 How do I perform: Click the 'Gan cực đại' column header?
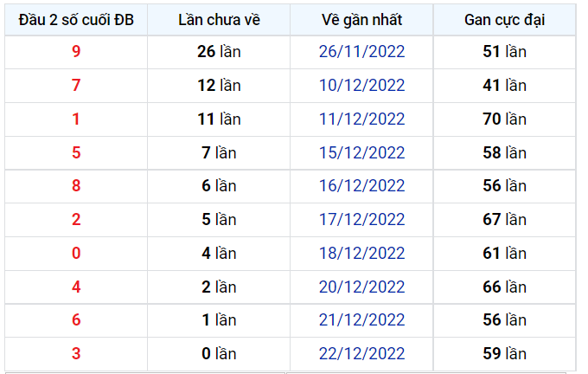click(504, 20)
